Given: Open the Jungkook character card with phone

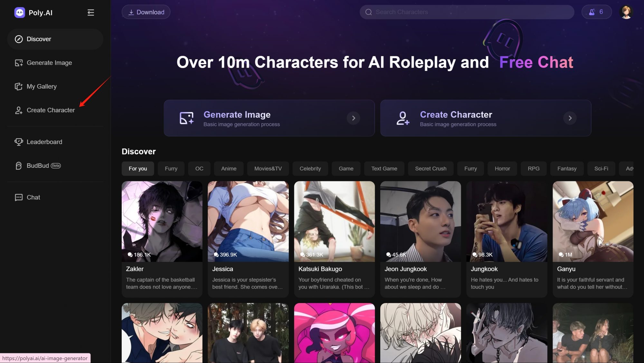Looking at the screenshot, I should click(507, 221).
